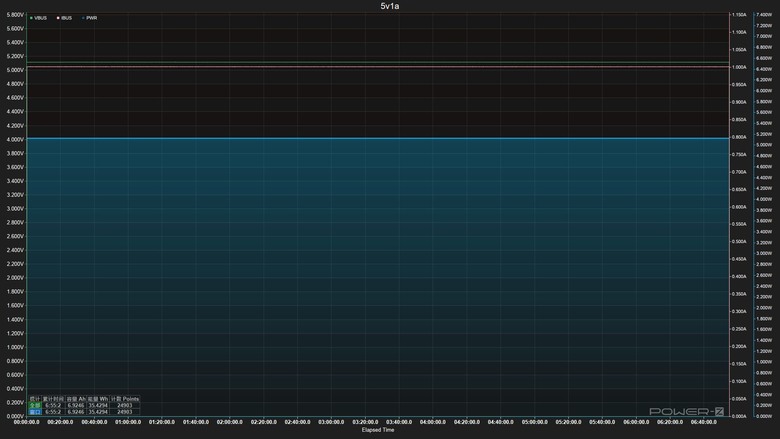This screenshot has width=780, height=439.
Task: Click the "7.400W" power axis label
Action: pyautogui.click(x=764, y=15)
